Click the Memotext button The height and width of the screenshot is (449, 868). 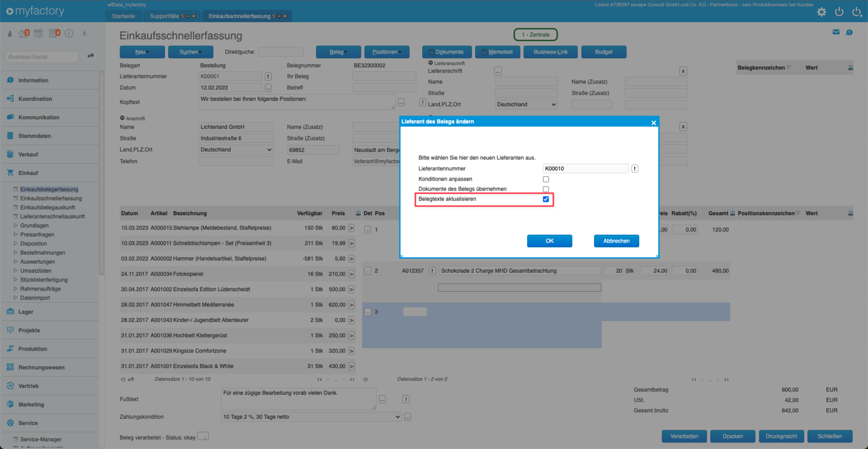(498, 52)
